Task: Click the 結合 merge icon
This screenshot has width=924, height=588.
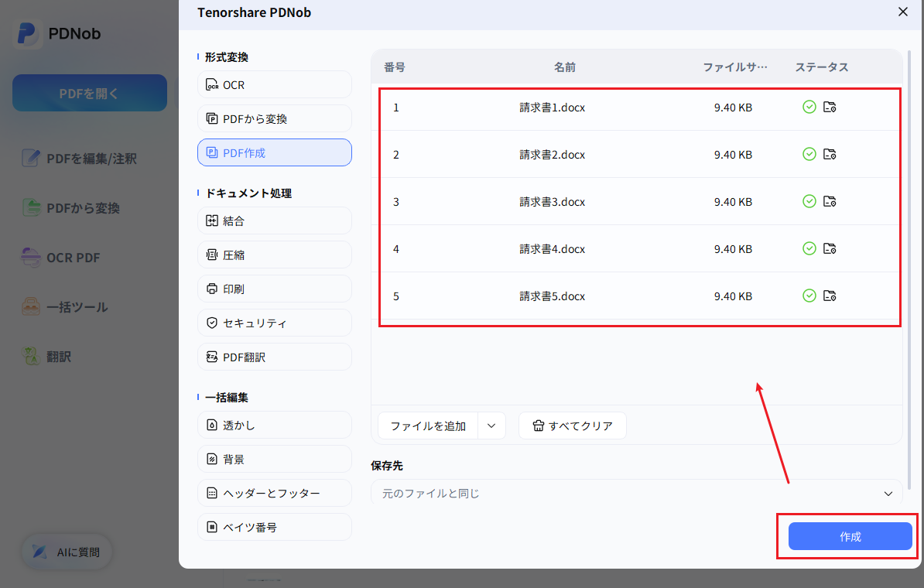Action: click(x=212, y=221)
